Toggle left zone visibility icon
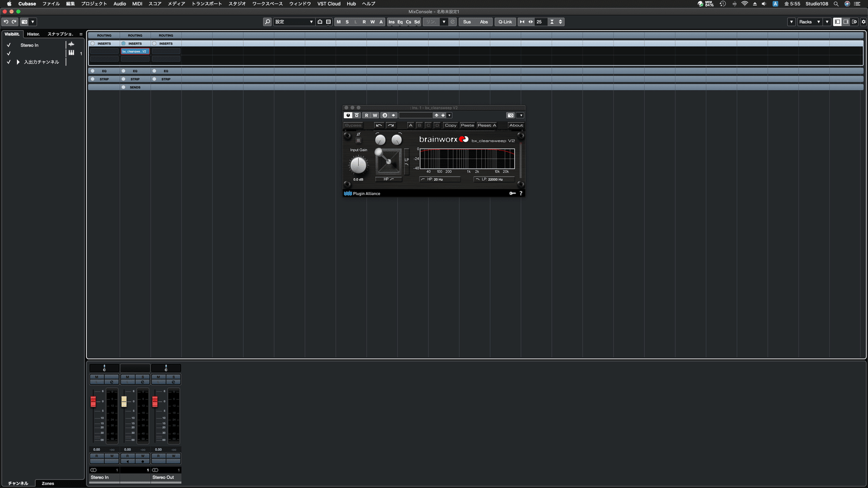 coord(837,22)
